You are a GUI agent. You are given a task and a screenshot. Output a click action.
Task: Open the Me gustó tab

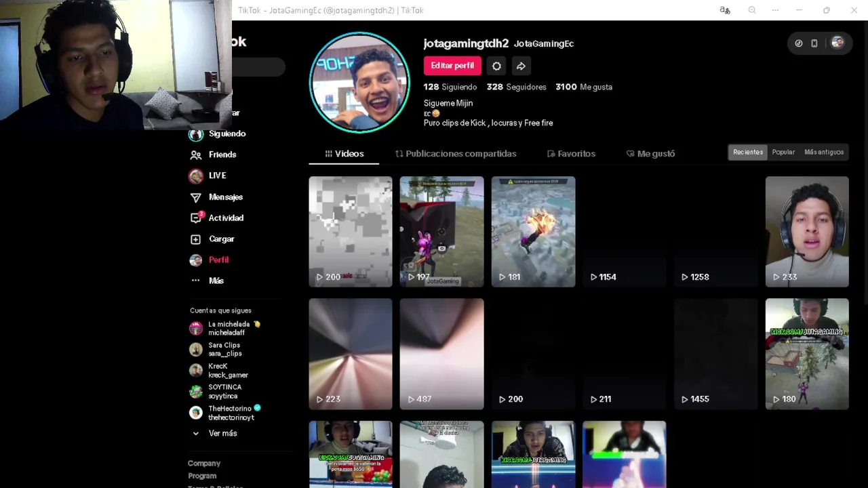point(650,154)
